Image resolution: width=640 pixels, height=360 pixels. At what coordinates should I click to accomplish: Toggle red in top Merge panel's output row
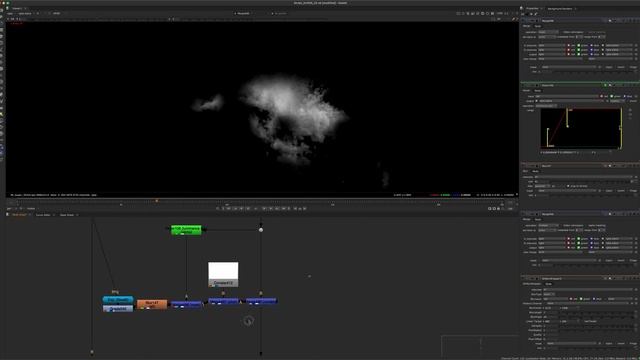pos(569,54)
